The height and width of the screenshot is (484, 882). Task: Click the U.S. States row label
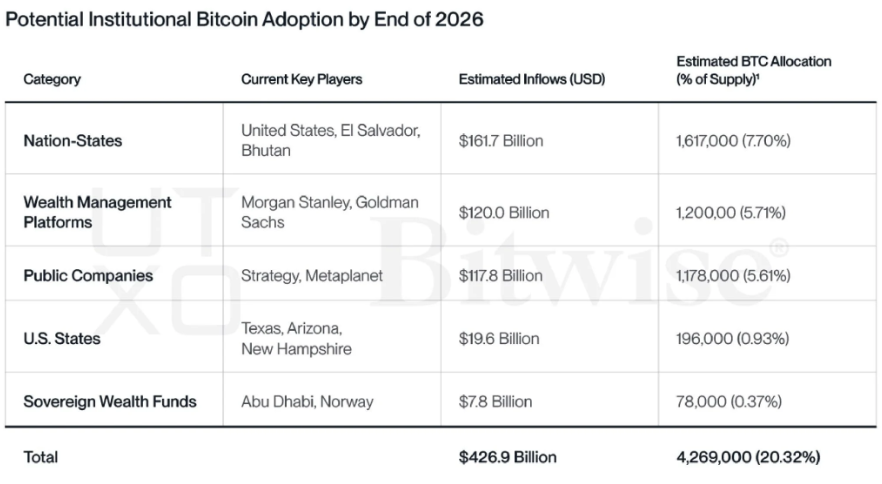pyautogui.click(x=62, y=339)
